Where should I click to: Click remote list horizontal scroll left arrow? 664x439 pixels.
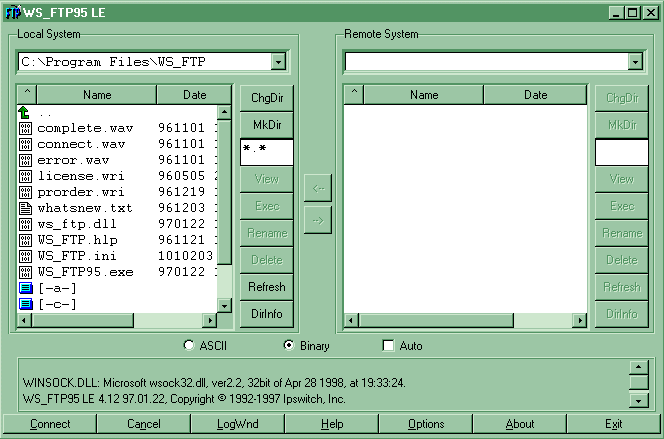click(x=351, y=320)
